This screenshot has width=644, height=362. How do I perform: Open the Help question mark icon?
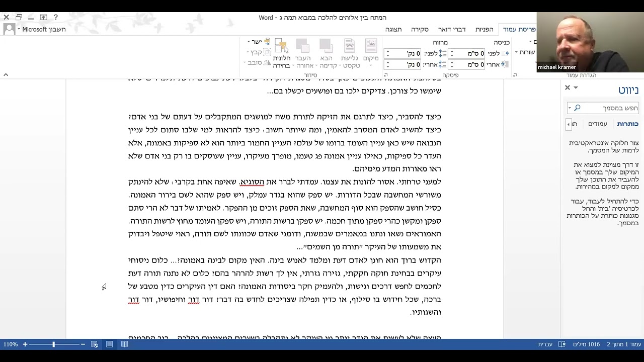point(55,17)
